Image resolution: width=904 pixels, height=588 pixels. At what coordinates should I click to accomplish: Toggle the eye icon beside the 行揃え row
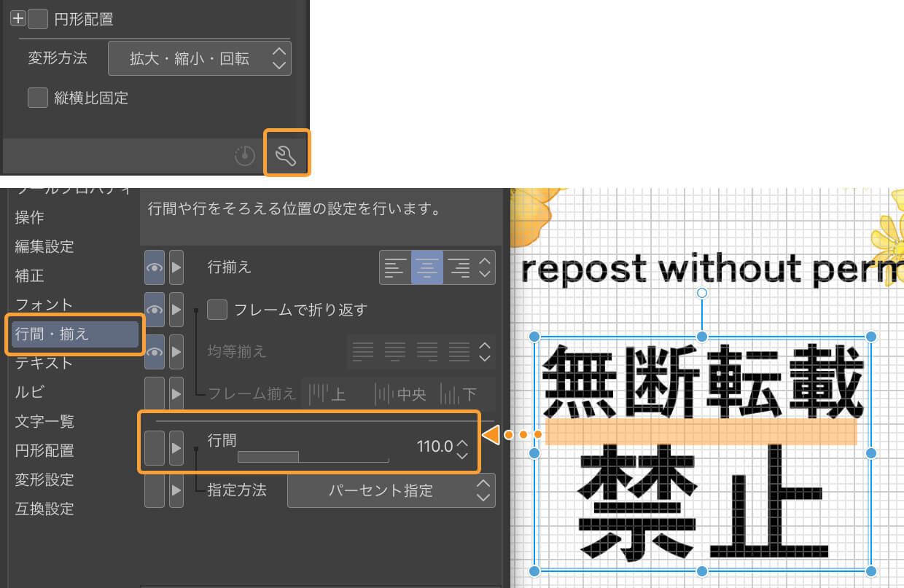154,267
